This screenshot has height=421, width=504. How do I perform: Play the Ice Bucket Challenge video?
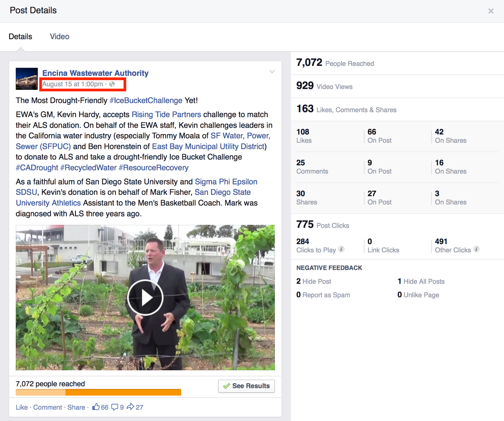point(145,298)
